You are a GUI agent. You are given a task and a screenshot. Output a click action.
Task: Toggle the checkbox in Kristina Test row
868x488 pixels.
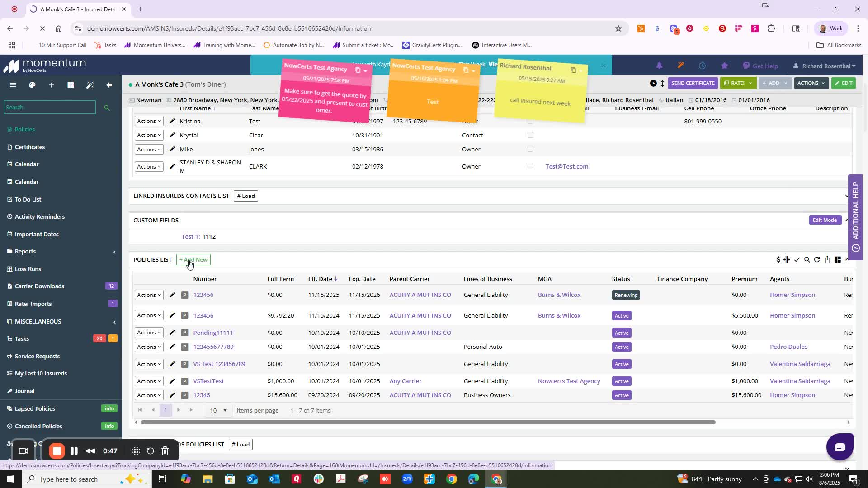530,121
